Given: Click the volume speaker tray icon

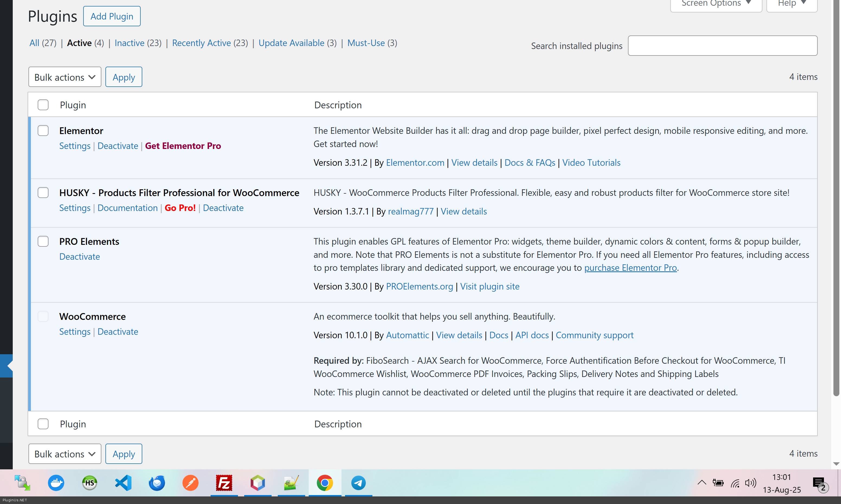Looking at the screenshot, I should click(750, 483).
